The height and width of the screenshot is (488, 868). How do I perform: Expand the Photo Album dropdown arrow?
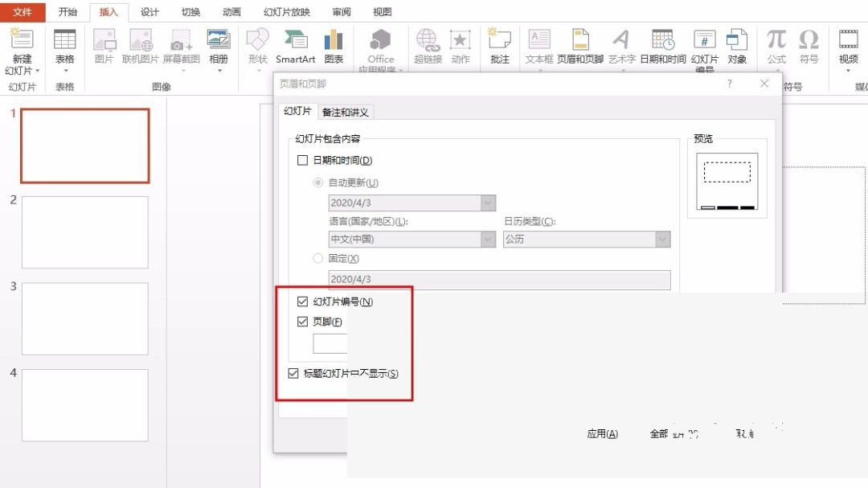point(219,71)
